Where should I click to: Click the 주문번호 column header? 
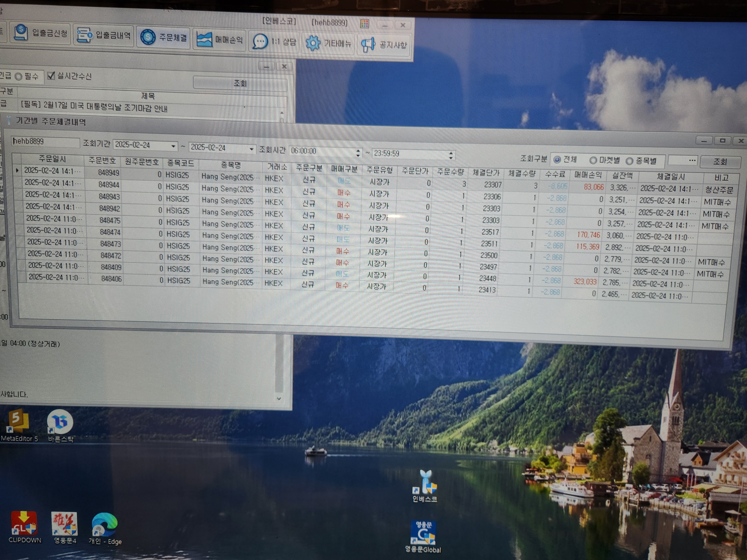[102, 161]
